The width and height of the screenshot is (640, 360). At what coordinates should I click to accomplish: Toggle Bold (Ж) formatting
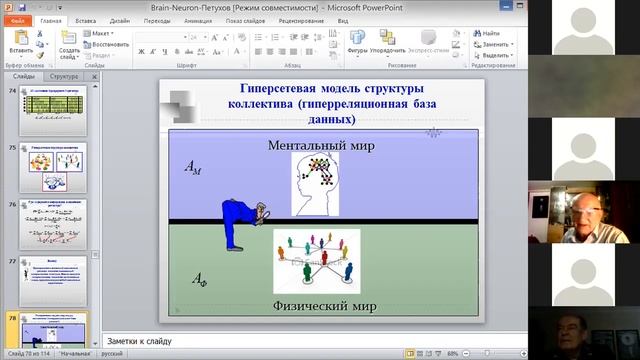coord(141,52)
